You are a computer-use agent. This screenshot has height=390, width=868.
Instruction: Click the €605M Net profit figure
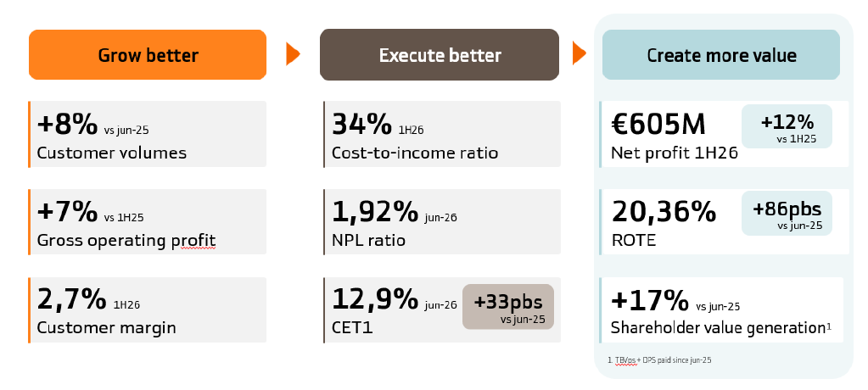pyautogui.click(x=658, y=125)
